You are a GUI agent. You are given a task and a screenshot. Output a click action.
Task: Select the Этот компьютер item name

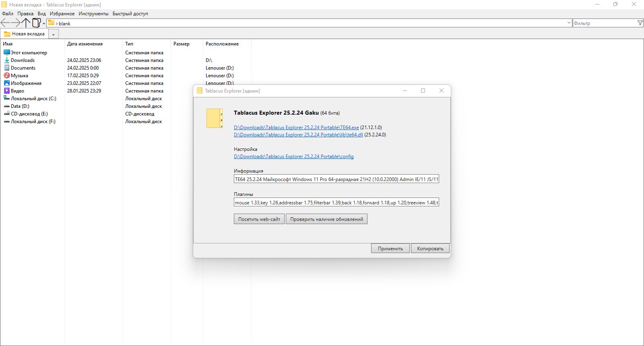29,53
